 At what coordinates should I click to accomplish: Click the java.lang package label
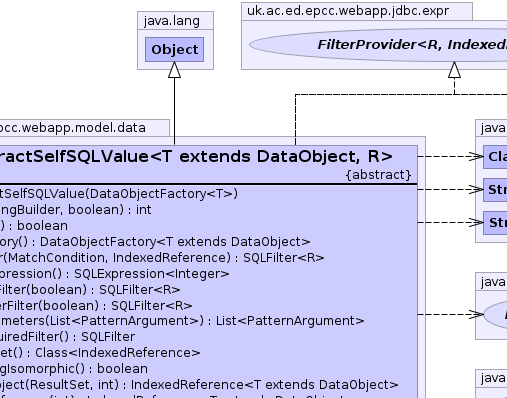172,21
